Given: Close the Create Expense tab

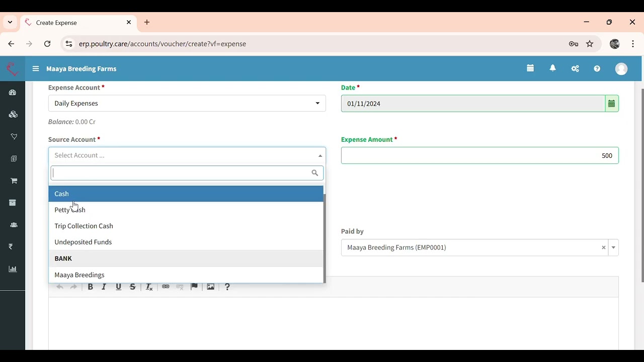Looking at the screenshot, I should (129, 22).
